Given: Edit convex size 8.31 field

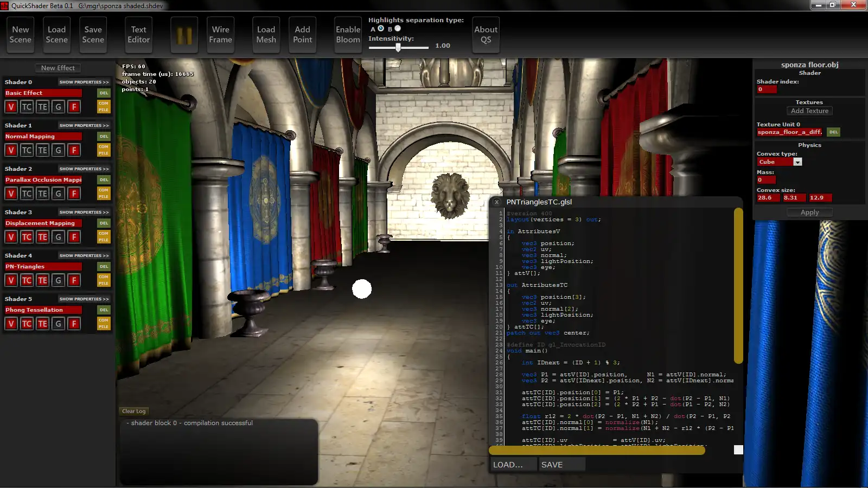Looking at the screenshot, I should [x=794, y=198].
